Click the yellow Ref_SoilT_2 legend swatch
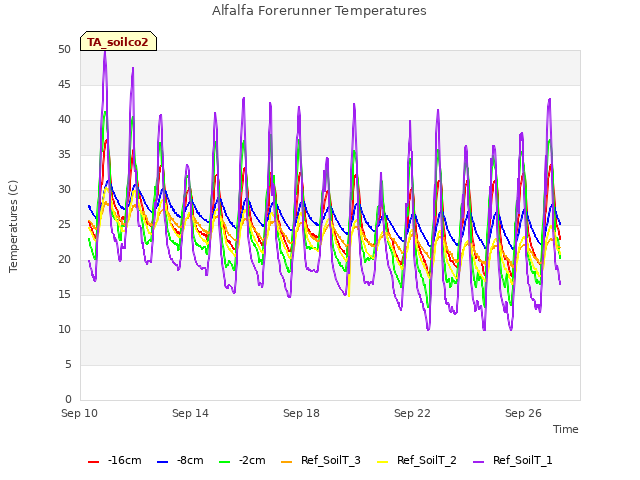The width and height of the screenshot is (640, 480). coord(382,462)
